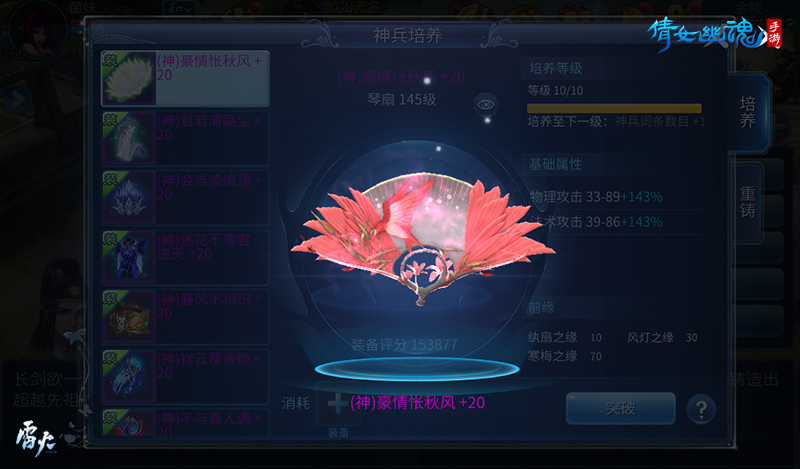Click the 倩女幽魂 game logo

click(714, 35)
